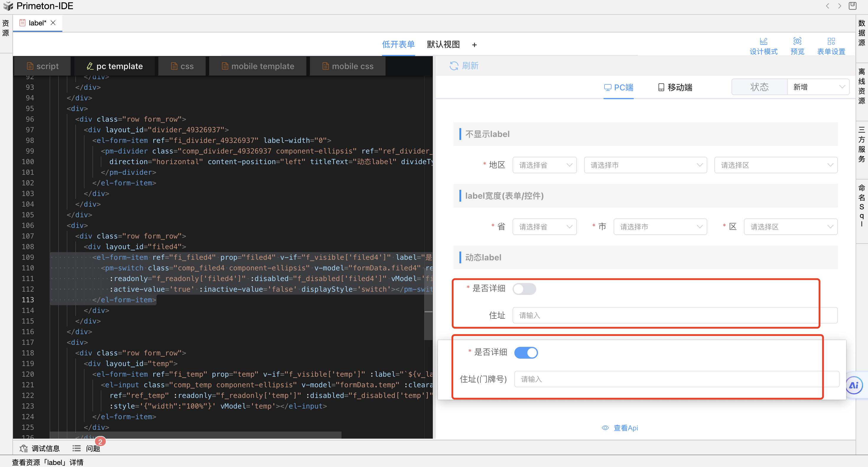Screen dimensions: 868x467
Task: Switch to the script tab
Action: pyautogui.click(x=43, y=66)
